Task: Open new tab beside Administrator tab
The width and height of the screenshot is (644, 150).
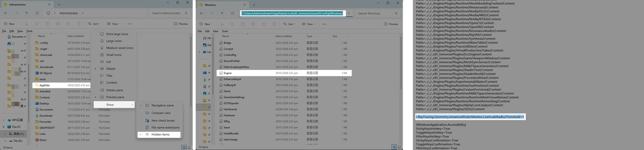Action: point(59,4)
